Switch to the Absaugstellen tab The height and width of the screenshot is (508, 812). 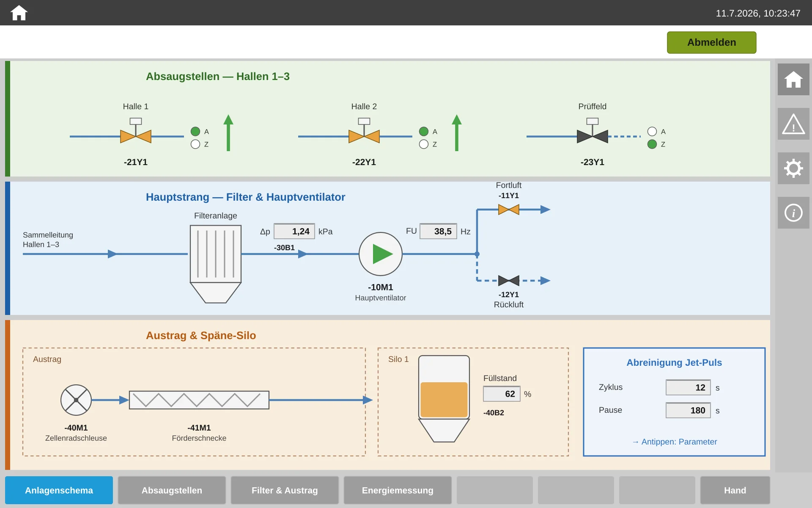click(172, 490)
